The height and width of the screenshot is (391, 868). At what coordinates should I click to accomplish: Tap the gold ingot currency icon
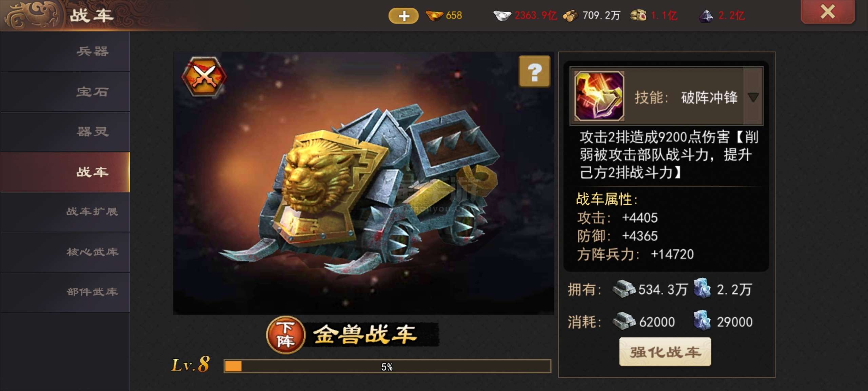(x=434, y=16)
